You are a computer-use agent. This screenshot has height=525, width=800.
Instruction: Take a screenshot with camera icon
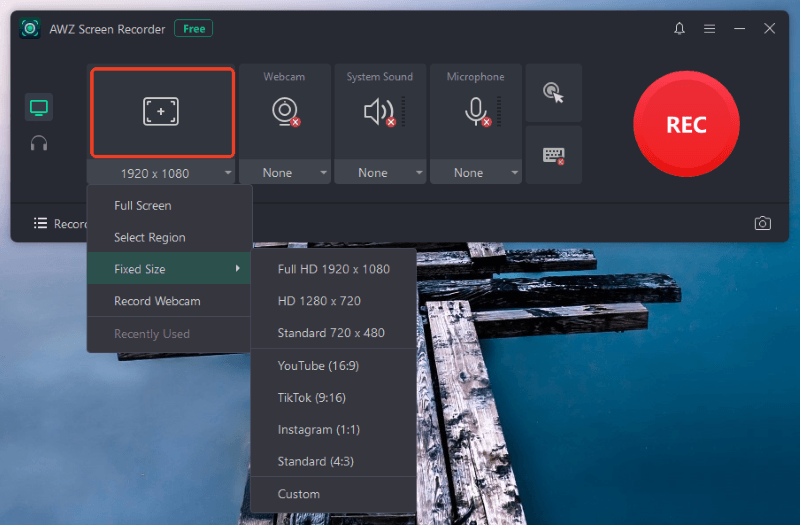pyautogui.click(x=763, y=223)
